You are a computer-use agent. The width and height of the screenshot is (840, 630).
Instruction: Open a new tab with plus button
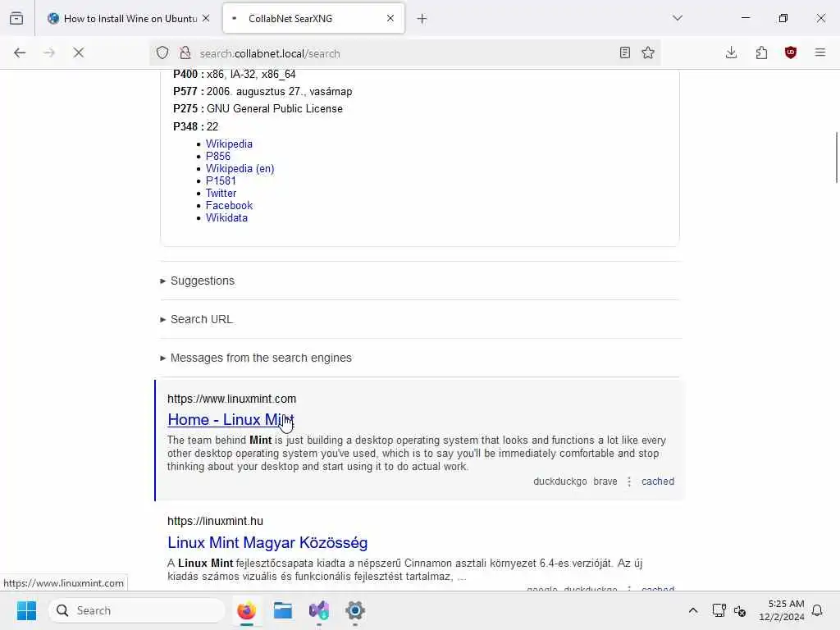[422, 19]
